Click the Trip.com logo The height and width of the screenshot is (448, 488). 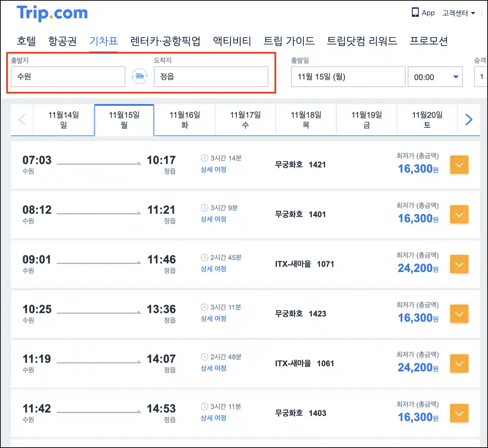point(52,13)
